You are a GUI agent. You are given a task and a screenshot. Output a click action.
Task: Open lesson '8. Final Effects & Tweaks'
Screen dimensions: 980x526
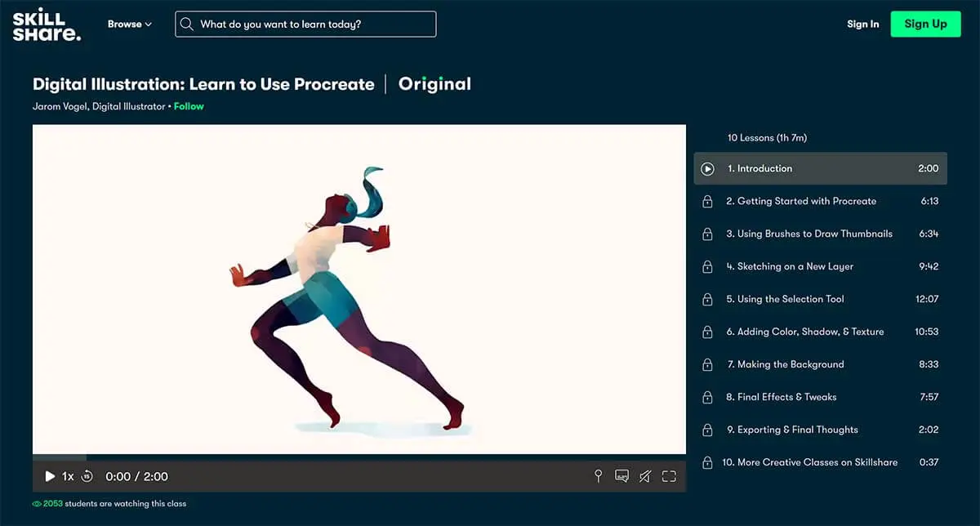821,397
